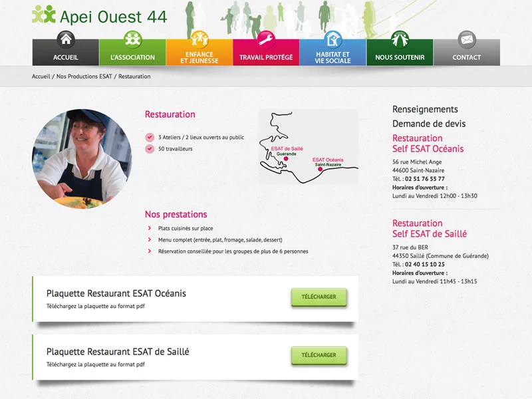Image resolution: width=532 pixels, height=399 pixels.
Task: Open the Contact menu item
Action: pos(467,53)
